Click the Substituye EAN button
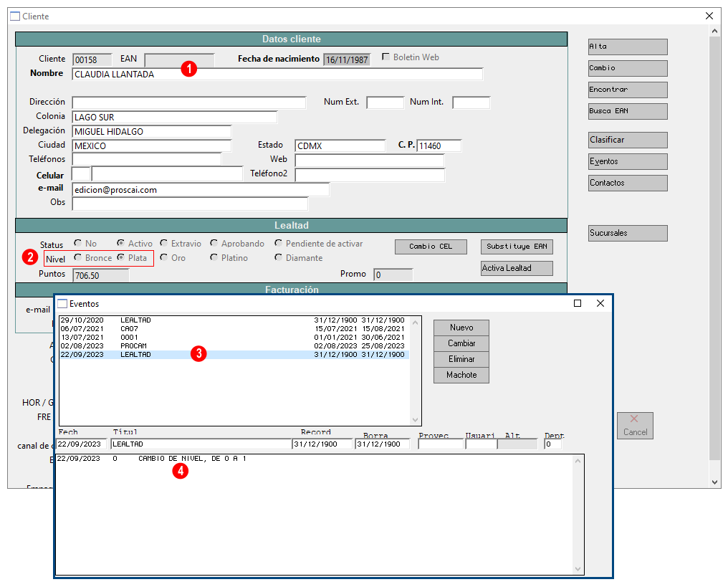 click(517, 247)
